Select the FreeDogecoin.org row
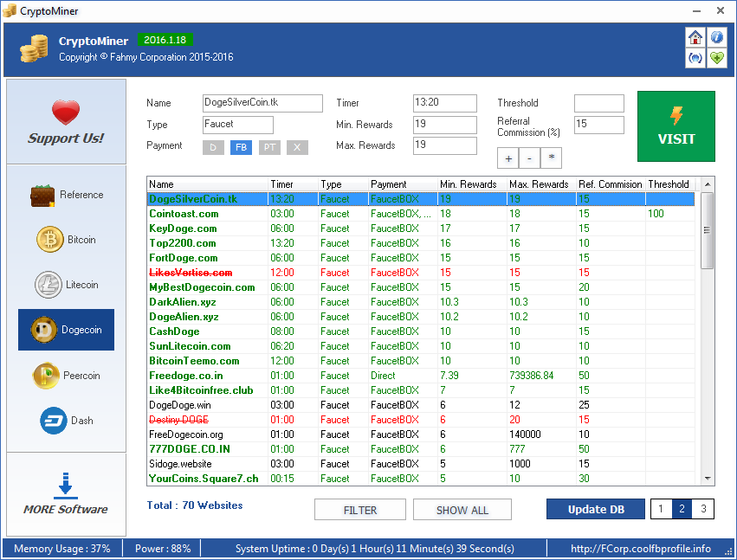This screenshot has height=560, width=737. pyautogui.click(x=421, y=434)
